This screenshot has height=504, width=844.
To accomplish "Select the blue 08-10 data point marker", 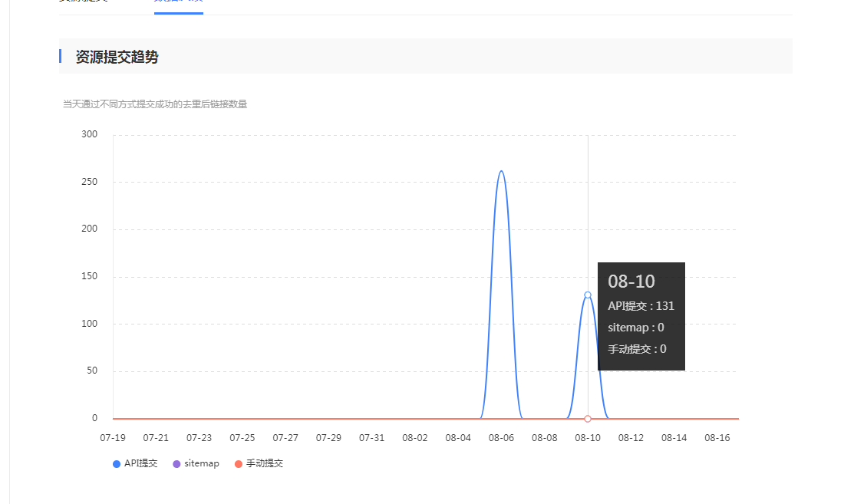I will point(588,295).
